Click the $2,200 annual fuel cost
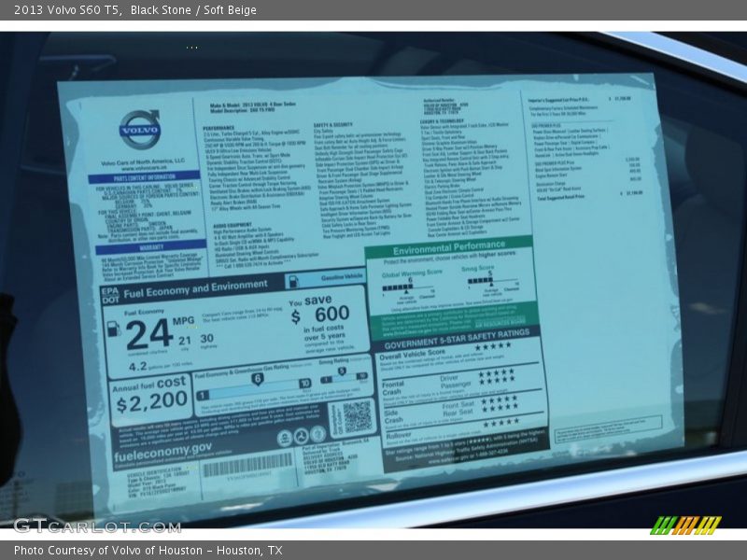 (152, 402)
